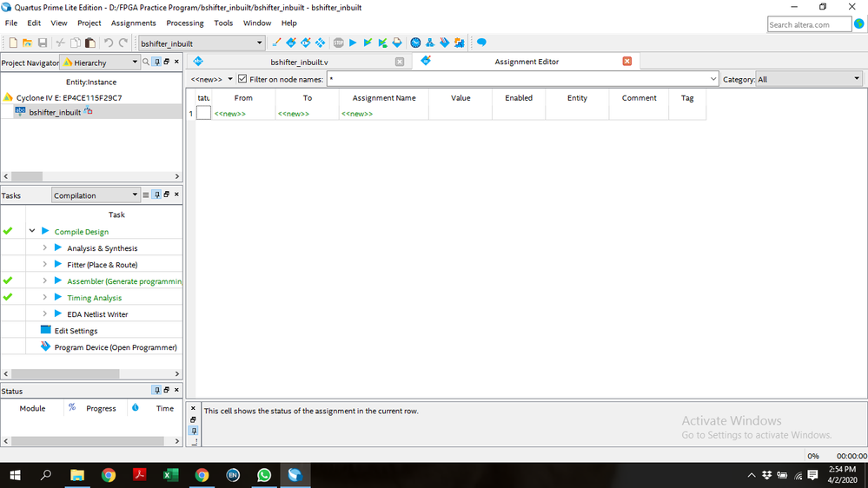Float the Project Navigator panel
The width and height of the screenshot is (868, 488).
[x=167, y=62]
